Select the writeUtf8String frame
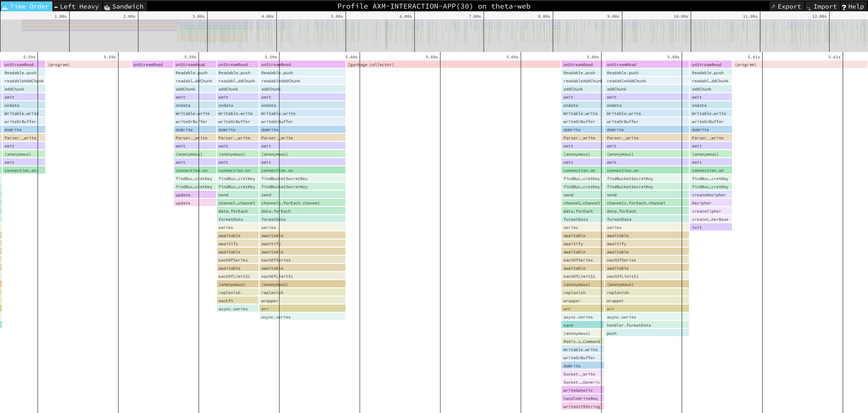This screenshot has height=413, width=868. tap(582, 407)
